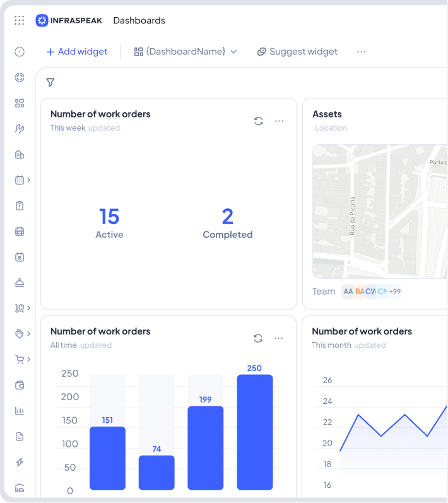Refresh the This week work orders widget
The height and width of the screenshot is (503, 448).
pyautogui.click(x=258, y=121)
